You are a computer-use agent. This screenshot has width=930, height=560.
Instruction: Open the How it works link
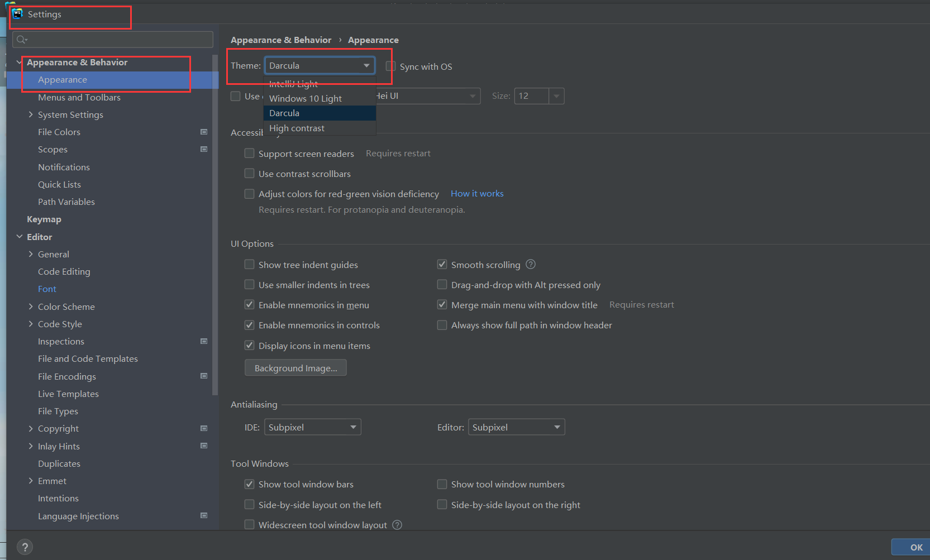tap(476, 193)
